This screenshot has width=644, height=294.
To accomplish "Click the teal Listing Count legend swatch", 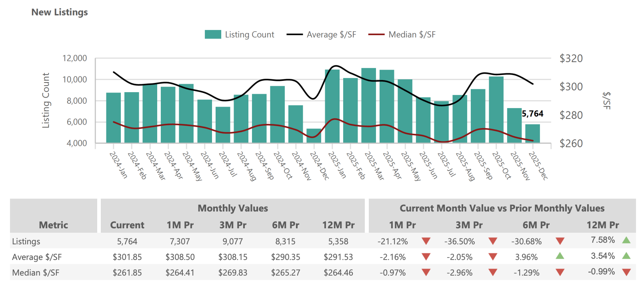I will pos(213,35).
